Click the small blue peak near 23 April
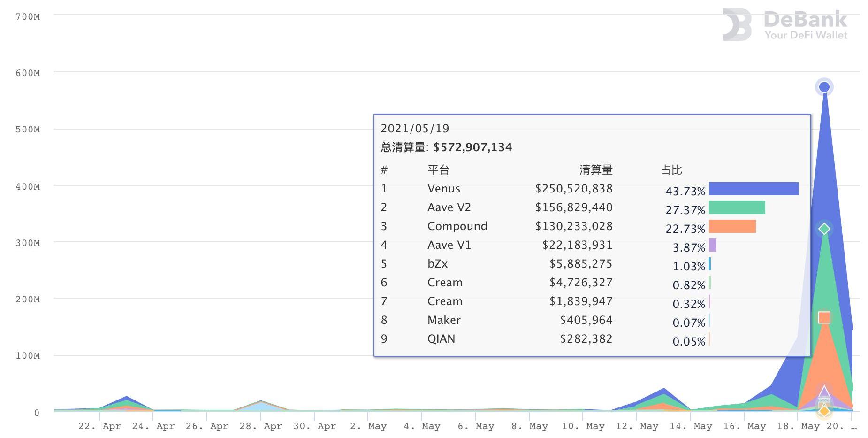The width and height of the screenshot is (868, 438). click(x=127, y=398)
